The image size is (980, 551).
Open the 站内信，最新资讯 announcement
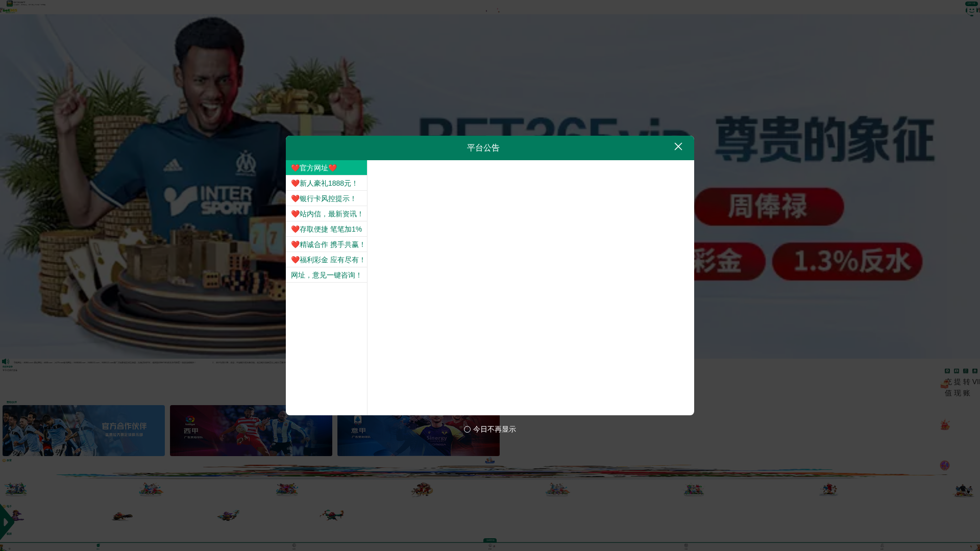pyautogui.click(x=326, y=214)
